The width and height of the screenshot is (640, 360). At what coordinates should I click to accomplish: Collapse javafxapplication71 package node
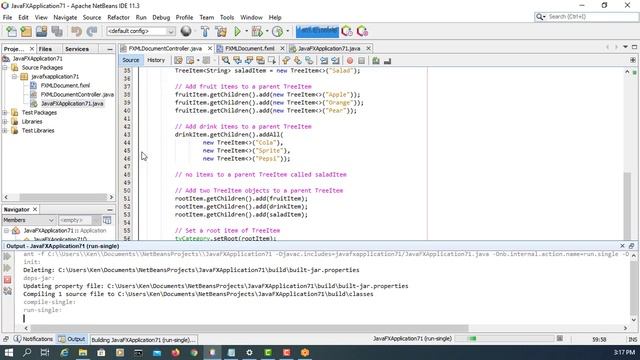click(14, 76)
